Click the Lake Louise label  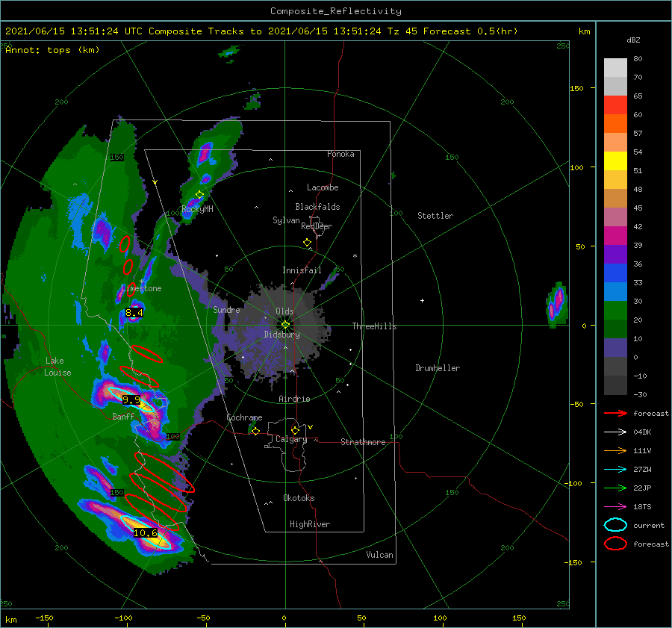pos(57,367)
